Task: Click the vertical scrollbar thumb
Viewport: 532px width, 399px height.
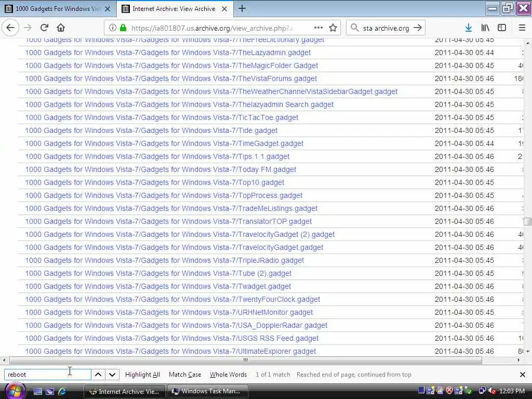Action: tap(528, 221)
